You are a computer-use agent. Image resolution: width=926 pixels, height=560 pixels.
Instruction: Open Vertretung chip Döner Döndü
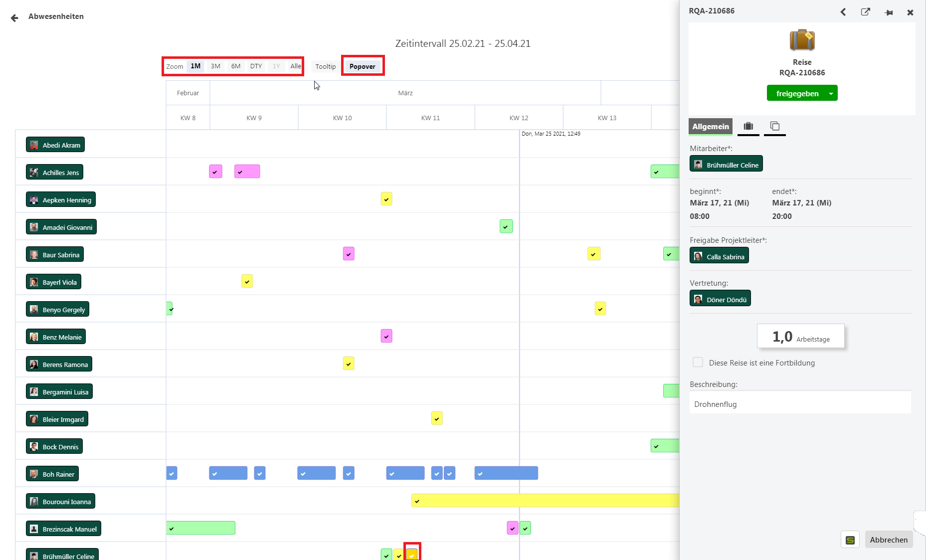tap(720, 298)
